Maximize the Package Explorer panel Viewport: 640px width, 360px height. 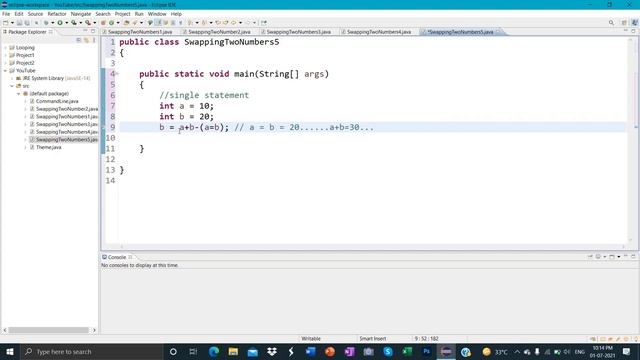point(93,31)
